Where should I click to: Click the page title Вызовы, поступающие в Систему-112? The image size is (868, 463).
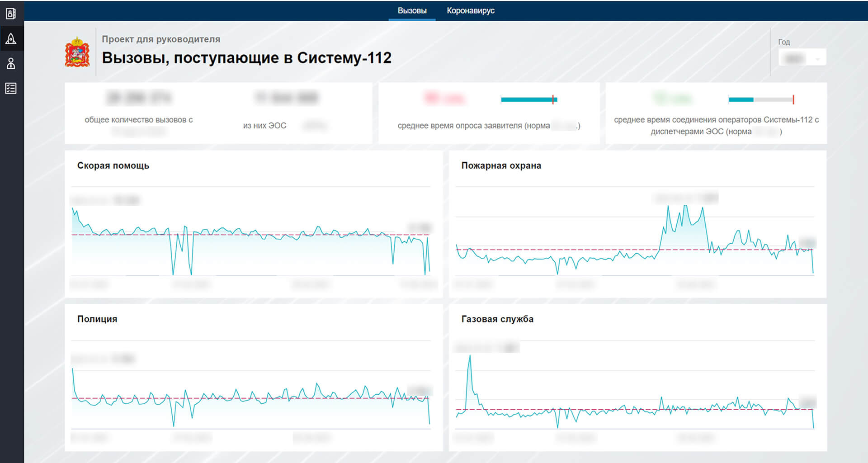pos(246,58)
